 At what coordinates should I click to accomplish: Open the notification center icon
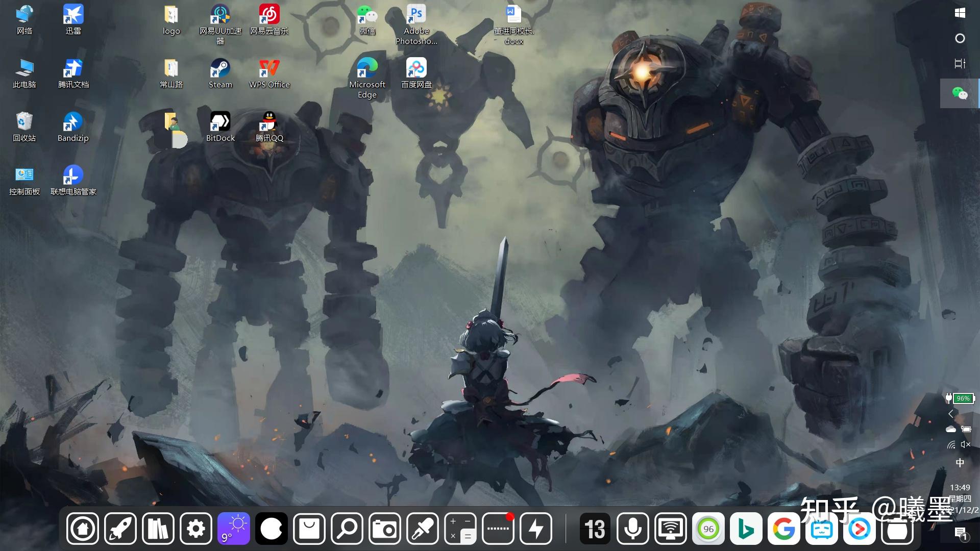[961, 534]
